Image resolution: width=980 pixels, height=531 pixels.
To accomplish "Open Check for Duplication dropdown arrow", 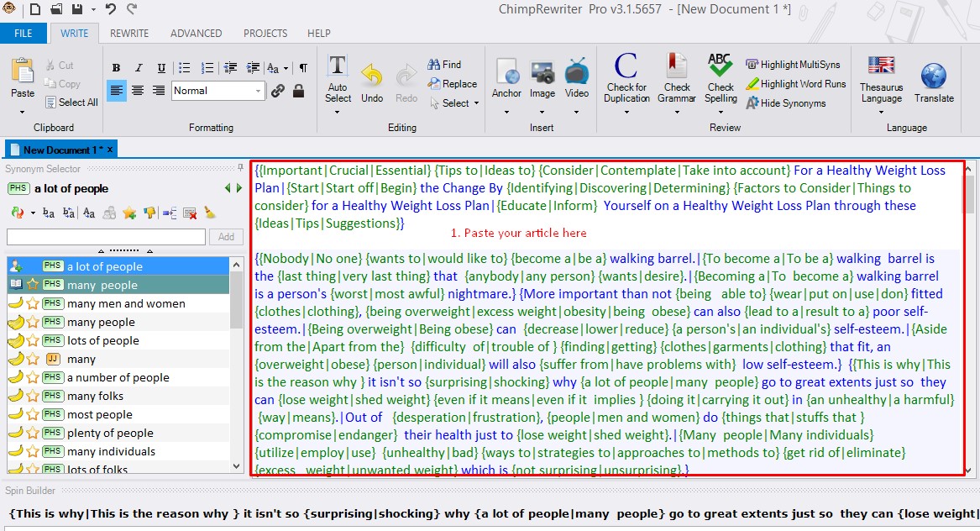I will click(626, 112).
